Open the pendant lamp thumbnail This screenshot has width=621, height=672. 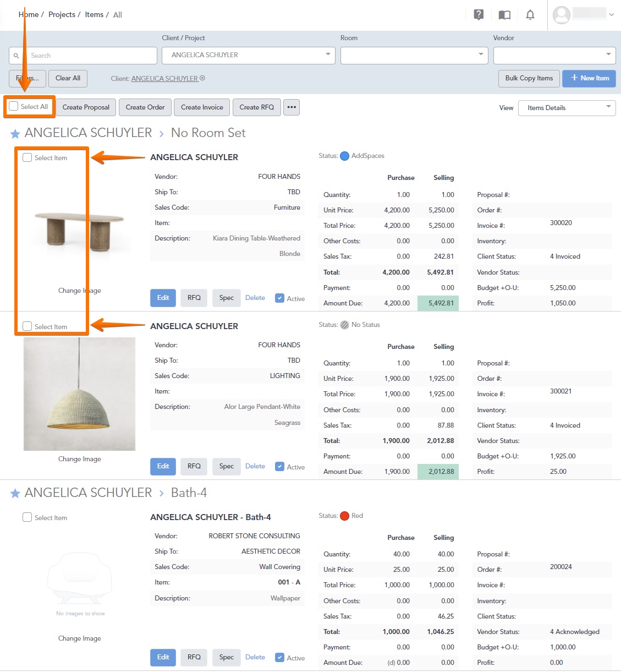(x=79, y=394)
